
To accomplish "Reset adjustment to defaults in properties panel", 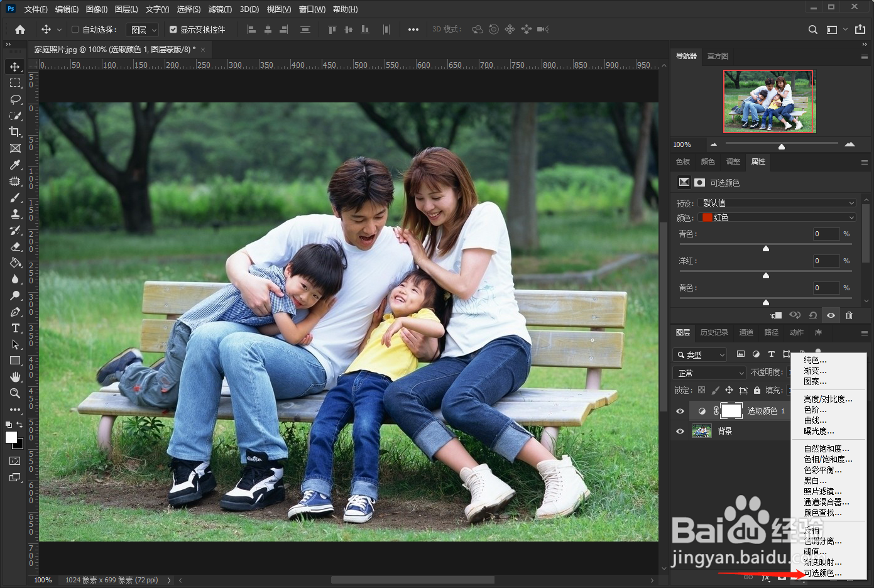I will 812,315.
